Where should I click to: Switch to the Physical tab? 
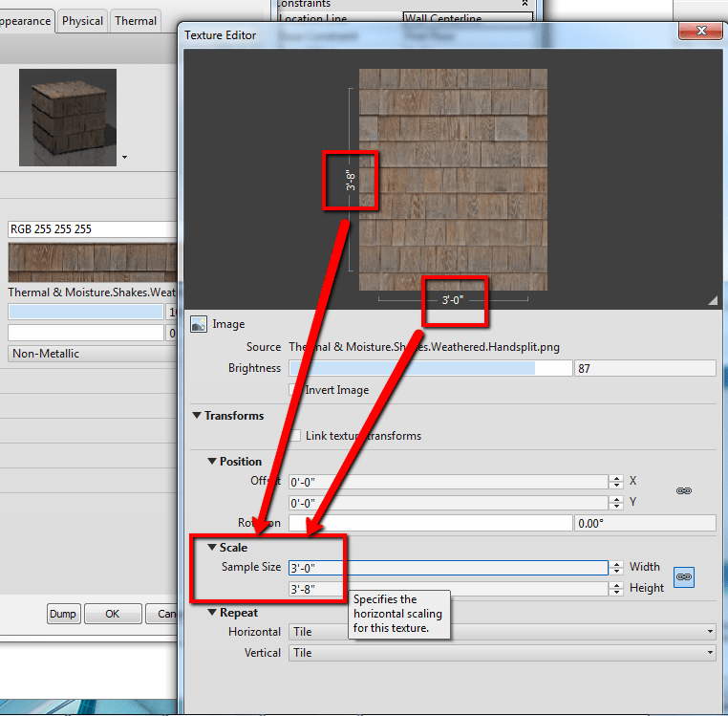(82, 21)
